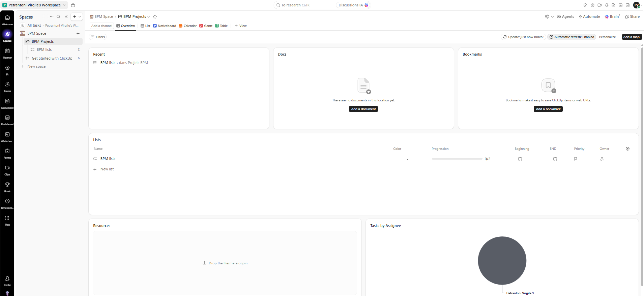Screen dimensions: 644x296
Task: Switch to the Noticeboard tab
Action: tap(165, 26)
